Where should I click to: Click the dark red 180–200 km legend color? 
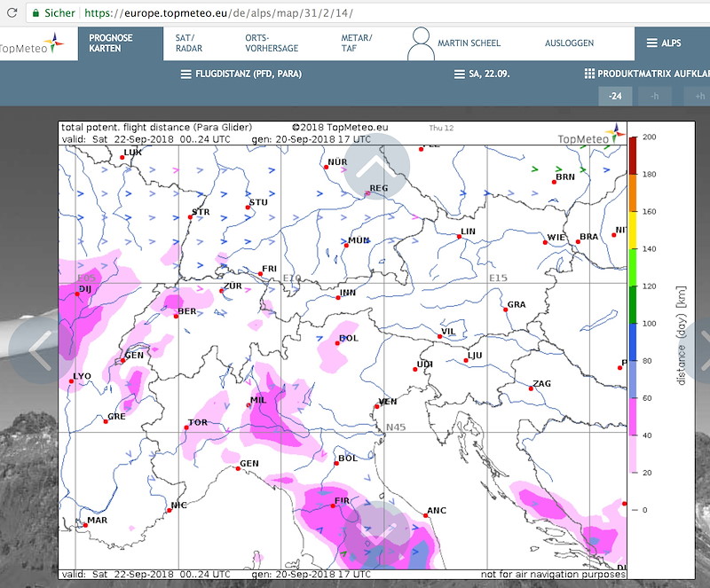pos(633,155)
